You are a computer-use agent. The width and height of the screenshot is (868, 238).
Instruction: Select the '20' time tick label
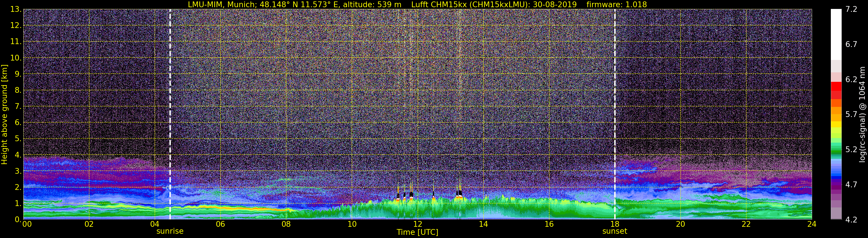point(680,224)
